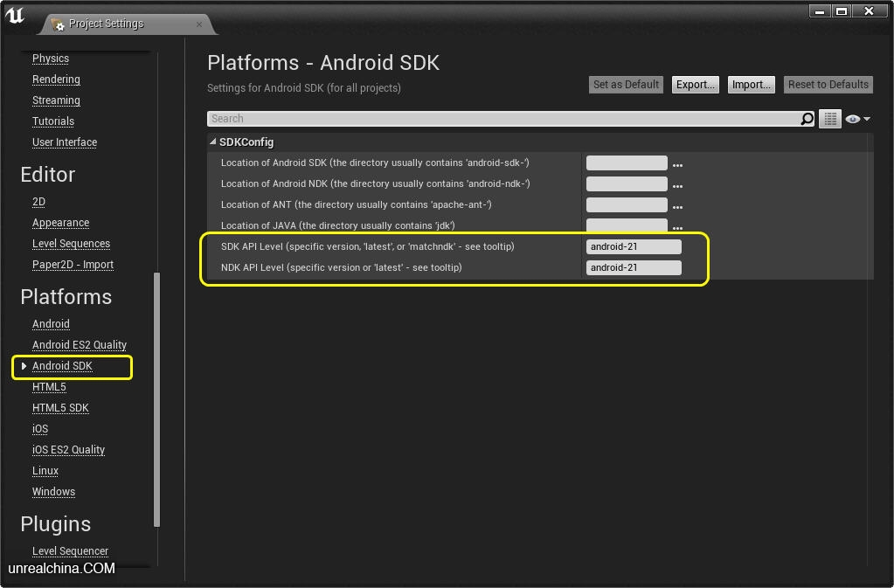Open the eye view options dropdown
The image size is (894, 588).
pos(857,119)
